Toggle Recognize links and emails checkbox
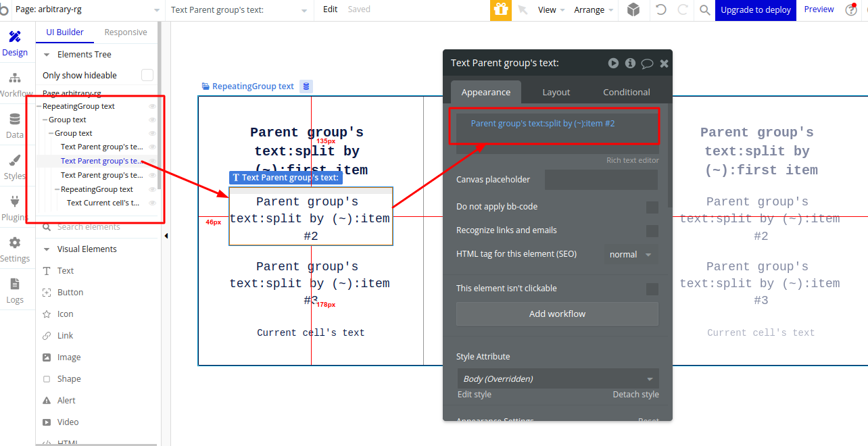 [x=652, y=230]
